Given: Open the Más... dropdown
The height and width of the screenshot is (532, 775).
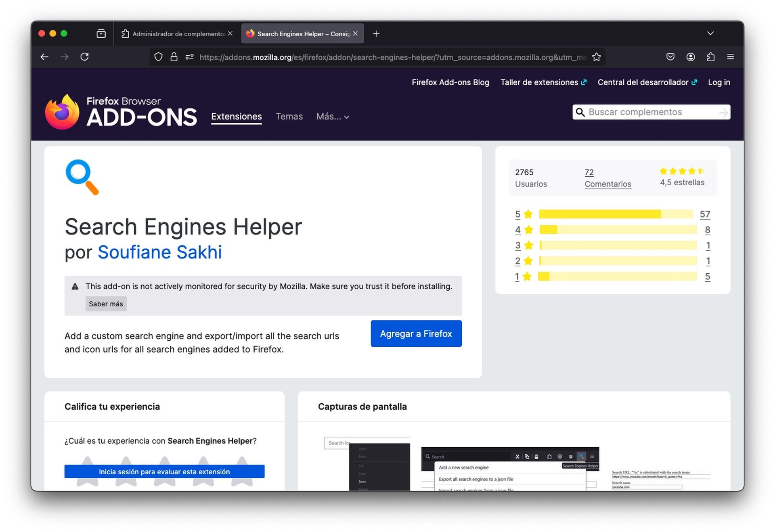Looking at the screenshot, I should (332, 117).
